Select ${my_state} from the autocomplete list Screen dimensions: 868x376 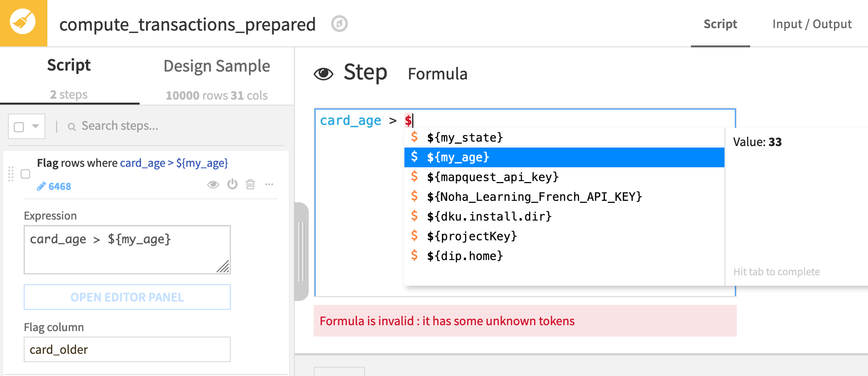click(x=465, y=138)
